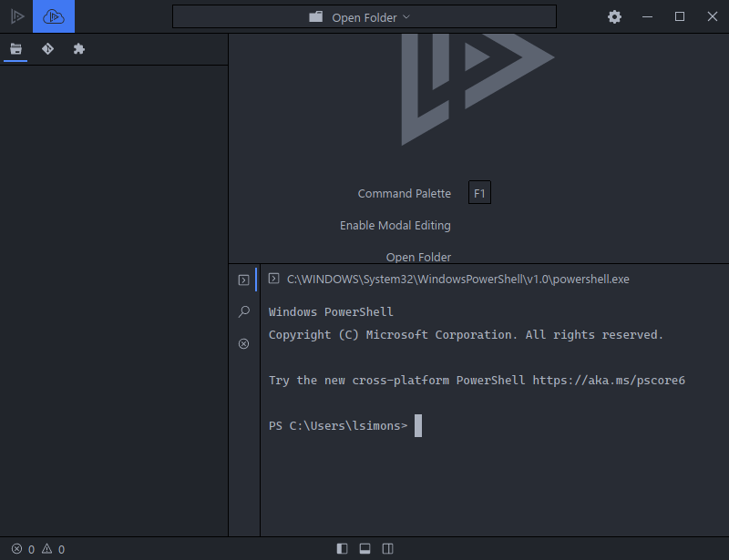Select the Terminal panel icon
The width and height of the screenshot is (729, 560).
(243, 280)
